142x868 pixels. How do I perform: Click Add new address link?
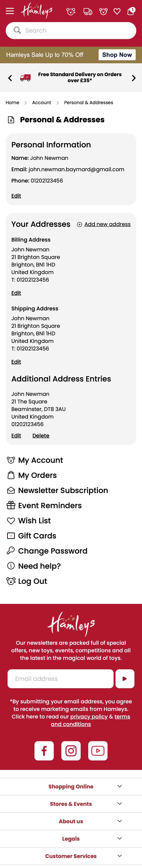(x=107, y=224)
